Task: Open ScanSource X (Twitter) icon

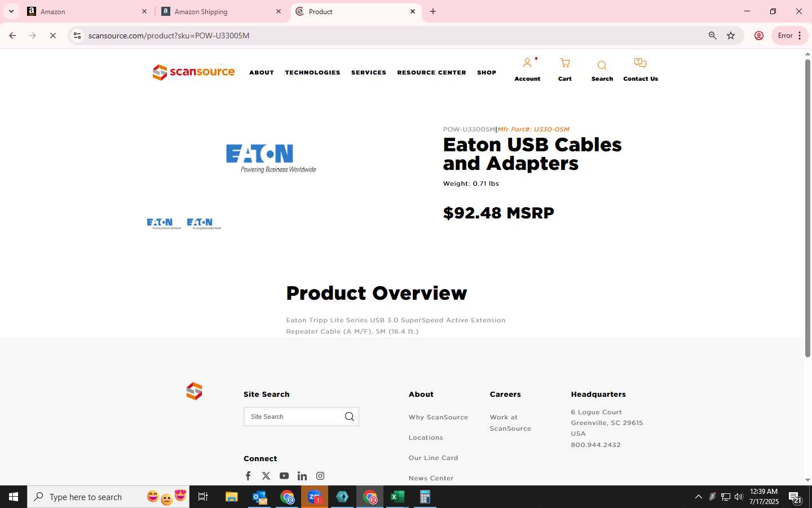Action: tap(266, 476)
